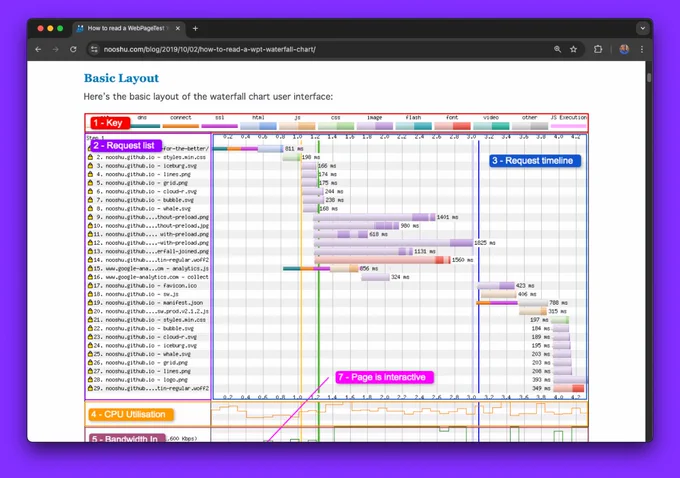The image size is (680, 478).
Task: Select request row '7. nooshu.github.io - bubble.svg'
Action: (x=148, y=200)
